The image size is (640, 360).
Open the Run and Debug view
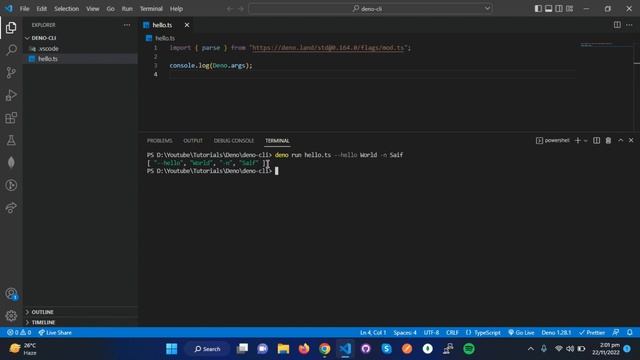tap(11, 95)
